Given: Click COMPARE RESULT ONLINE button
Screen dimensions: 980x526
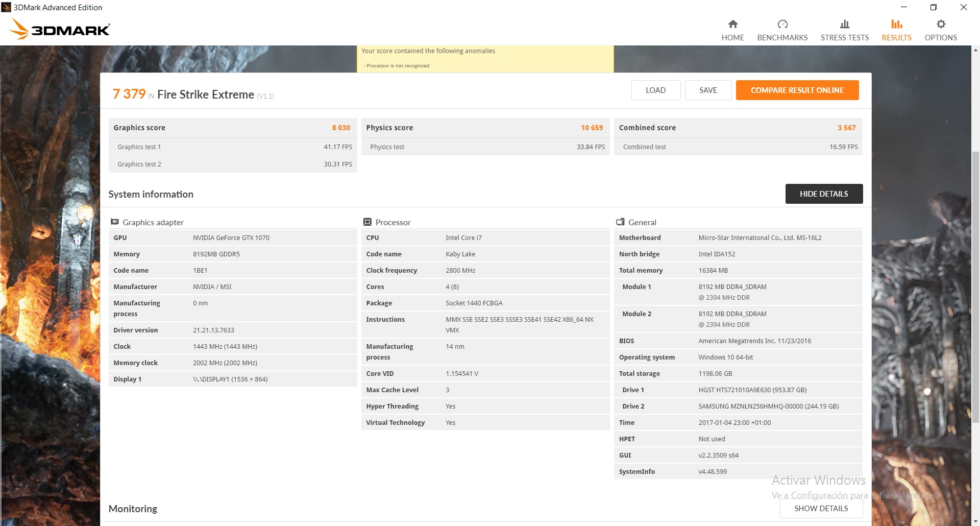Looking at the screenshot, I should pos(797,90).
